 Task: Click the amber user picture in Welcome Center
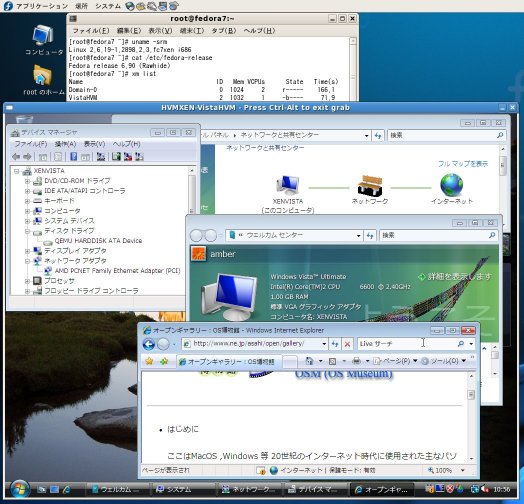(x=199, y=254)
